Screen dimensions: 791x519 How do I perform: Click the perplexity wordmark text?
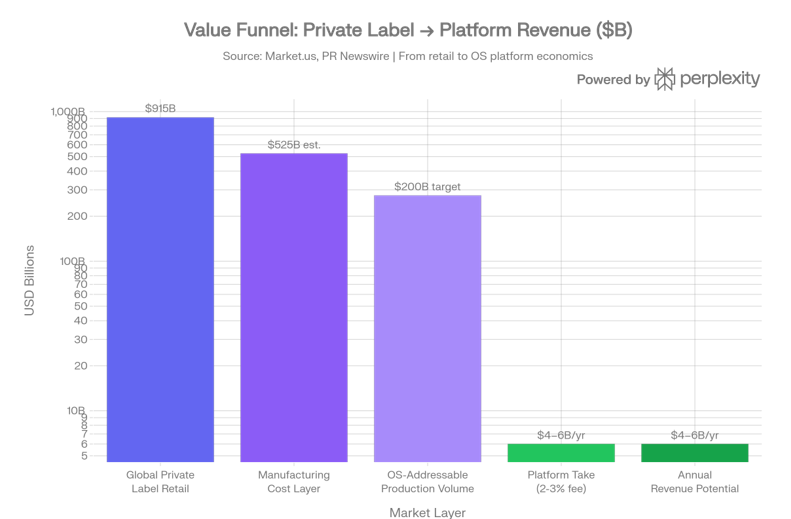[720, 79]
